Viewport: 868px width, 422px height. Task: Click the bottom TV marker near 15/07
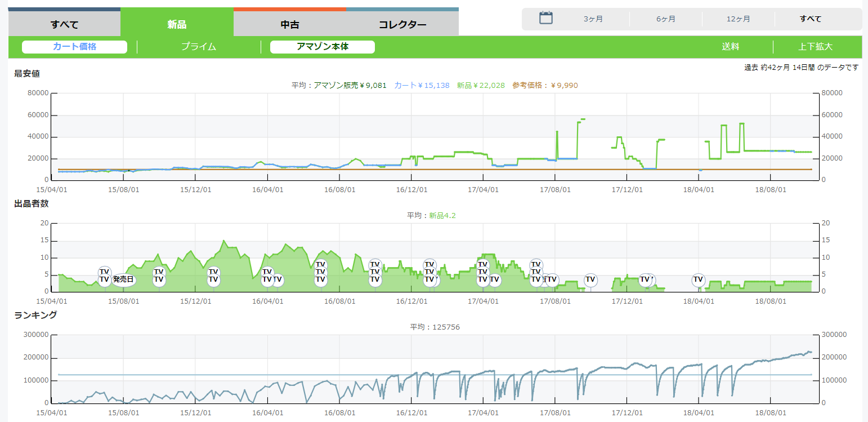pyautogui.click(x=104, y=279)
